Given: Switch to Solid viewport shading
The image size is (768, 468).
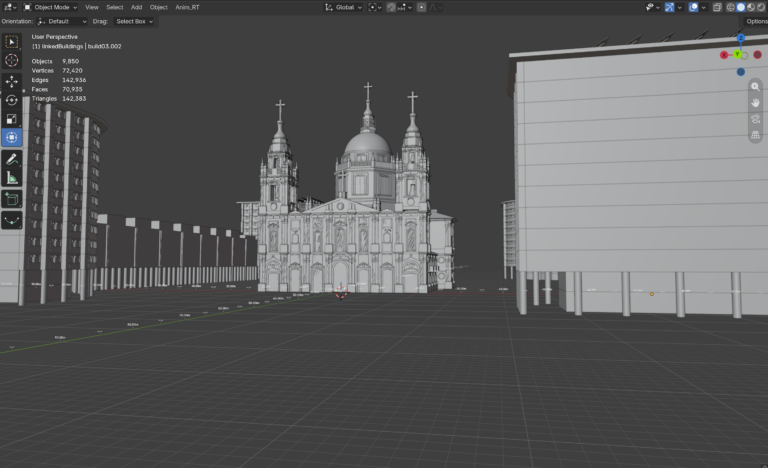Looking at the screenshot, I should 741,7.
